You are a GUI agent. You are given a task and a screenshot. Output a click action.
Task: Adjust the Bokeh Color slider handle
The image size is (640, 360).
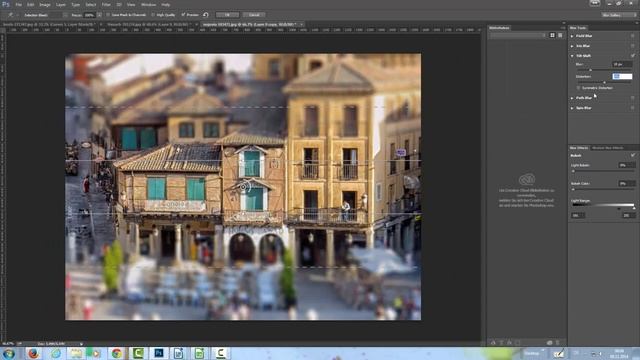[573, 189]
